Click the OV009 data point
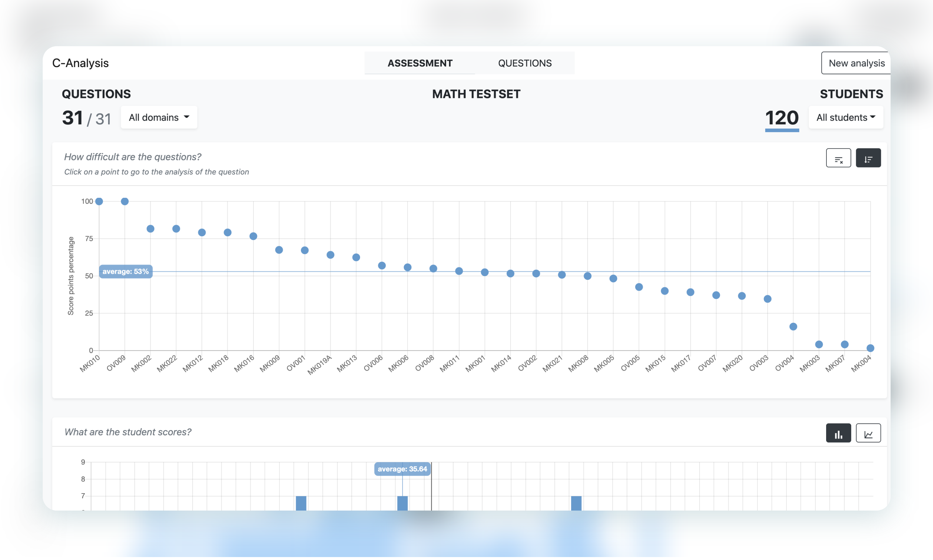This screenshot has width=933, height=560. pos(125,202)
